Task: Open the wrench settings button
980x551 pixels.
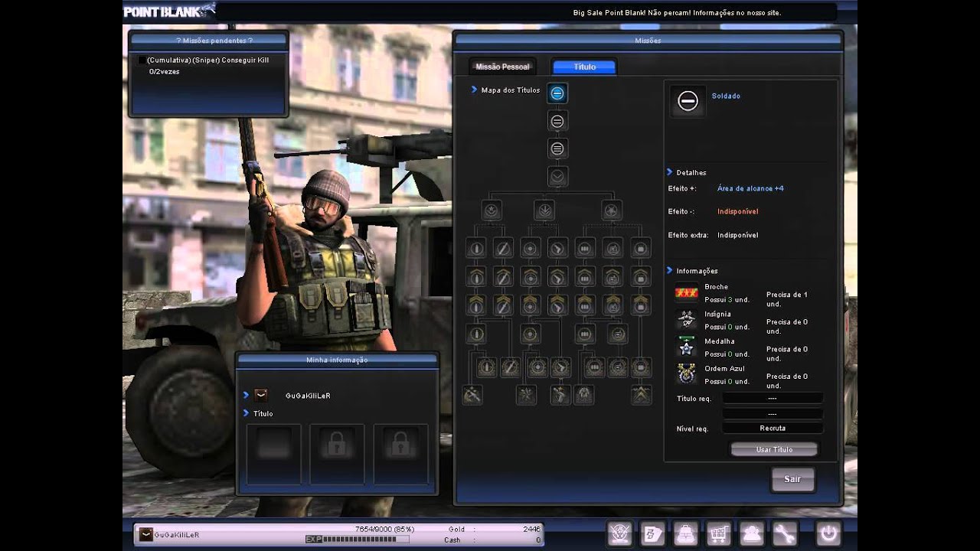Action: pyautogui.click(x=784, y=533)
